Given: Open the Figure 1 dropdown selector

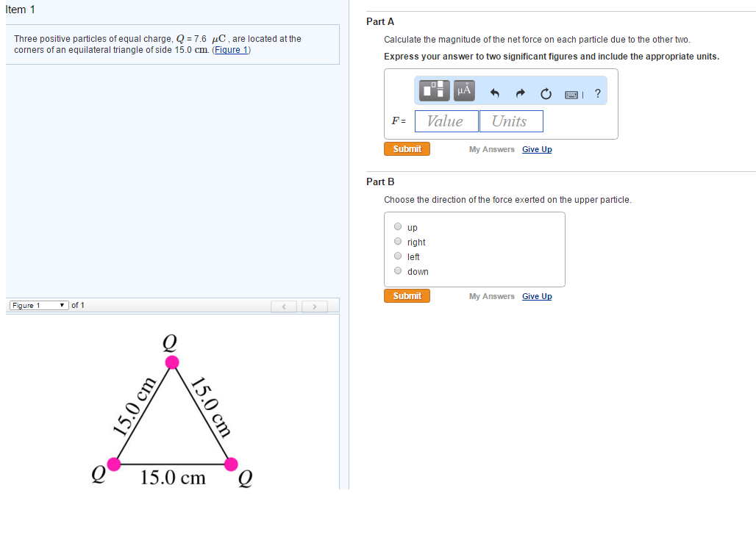Looking at the screenshot, I should 38,305.
